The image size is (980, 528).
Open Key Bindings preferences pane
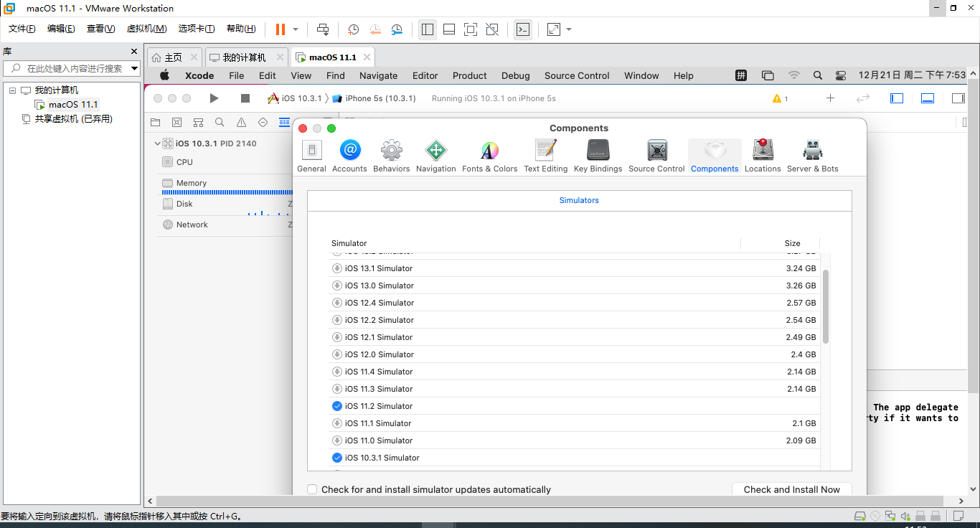click(x=598, y=156)
